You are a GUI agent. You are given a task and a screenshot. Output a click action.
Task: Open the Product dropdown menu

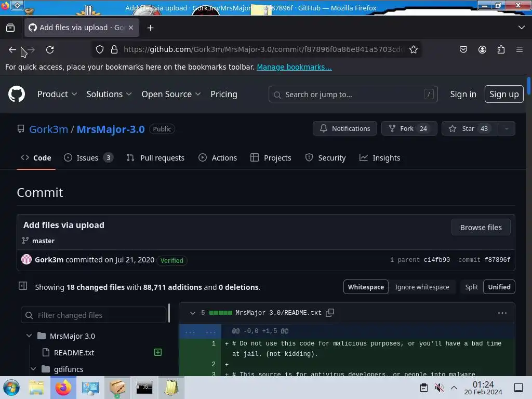[x=57, y=95]
